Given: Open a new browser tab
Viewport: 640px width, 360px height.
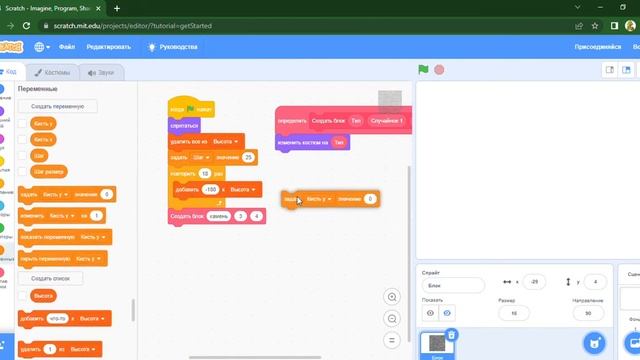Looking at the screenshot, I should pyautogui.click(x=117, y=8).
